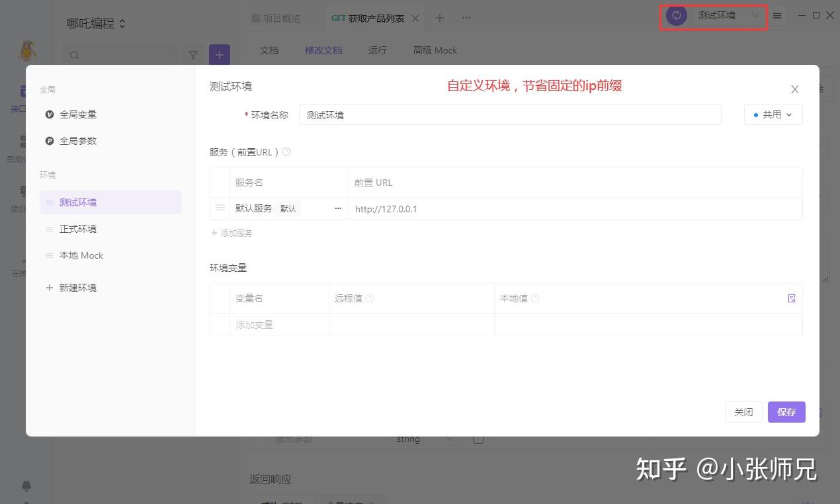Close the 获取产品列表 tab
Image resolution: width=840 pixels, height=504 pixels.
point(415,18)
